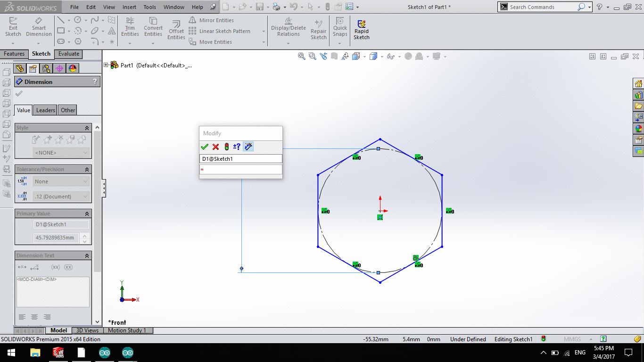
Task: Click Move Entities
Action: coord(210,42)
